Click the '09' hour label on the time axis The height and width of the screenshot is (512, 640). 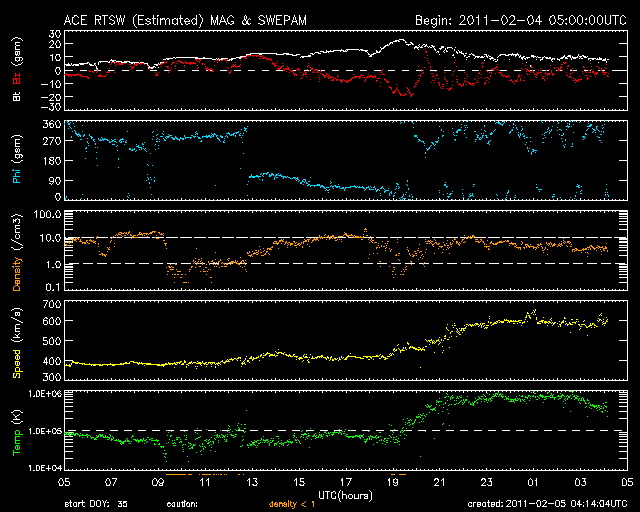pos(158,482)
